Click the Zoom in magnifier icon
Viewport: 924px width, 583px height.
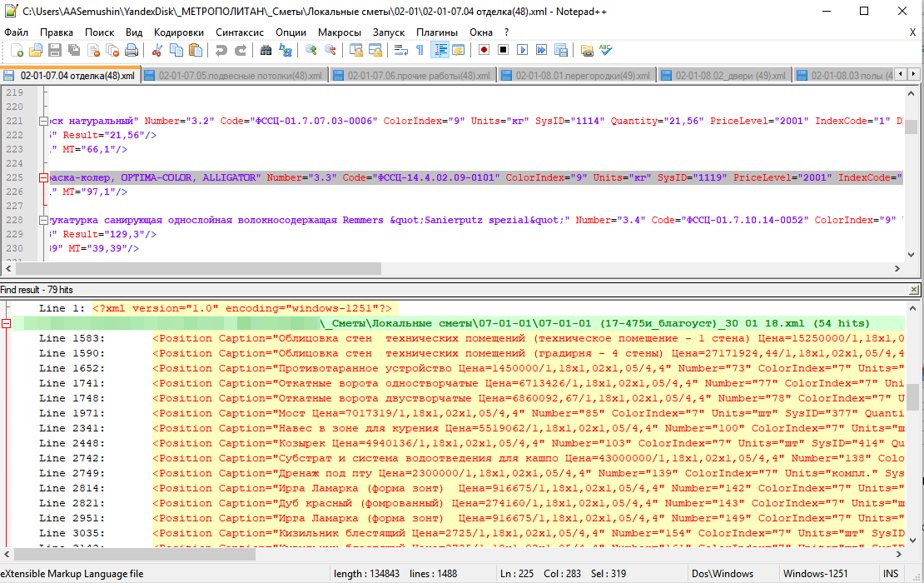311,50
